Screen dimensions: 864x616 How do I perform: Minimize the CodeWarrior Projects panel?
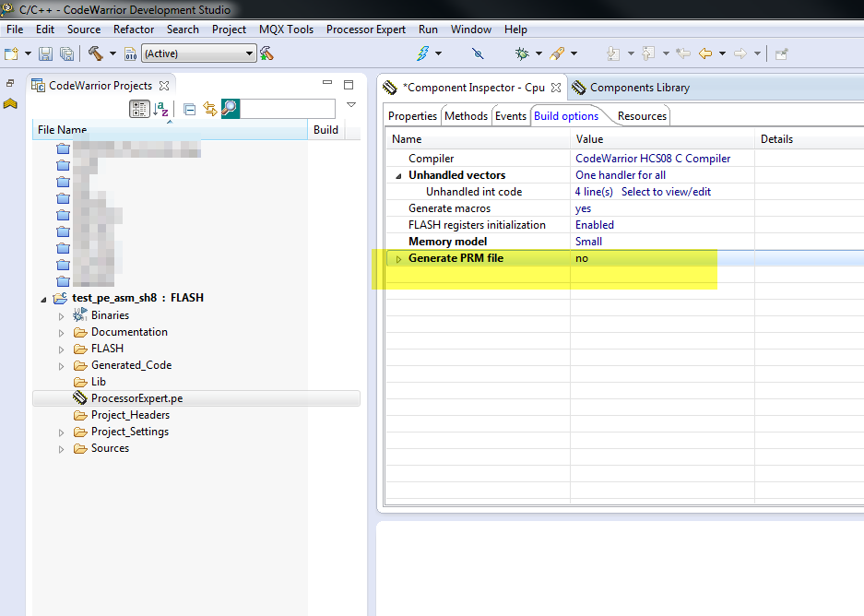pyautogui.click(x=327, y=83)
